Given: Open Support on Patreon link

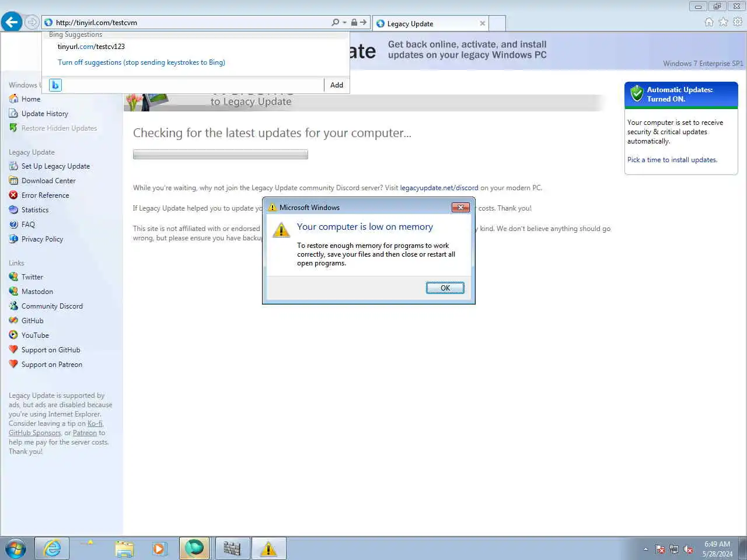Looking at the screenshot, I should (52, 365).
